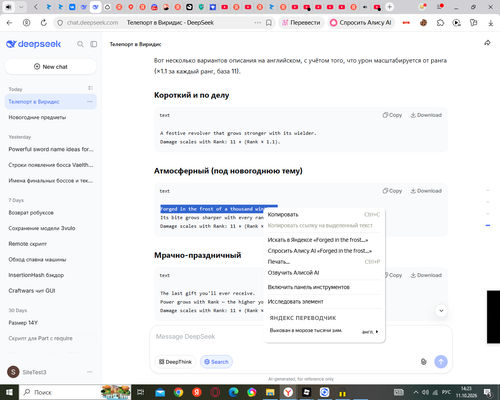This screenshot has width=500, height=400.
Task: Select Спросить Алису AI context menu entry
Action: (324, 251)
